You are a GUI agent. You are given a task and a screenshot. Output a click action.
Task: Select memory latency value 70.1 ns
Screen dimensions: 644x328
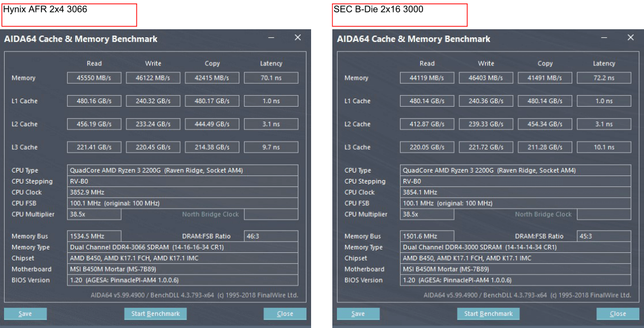(x=271, y=78)
